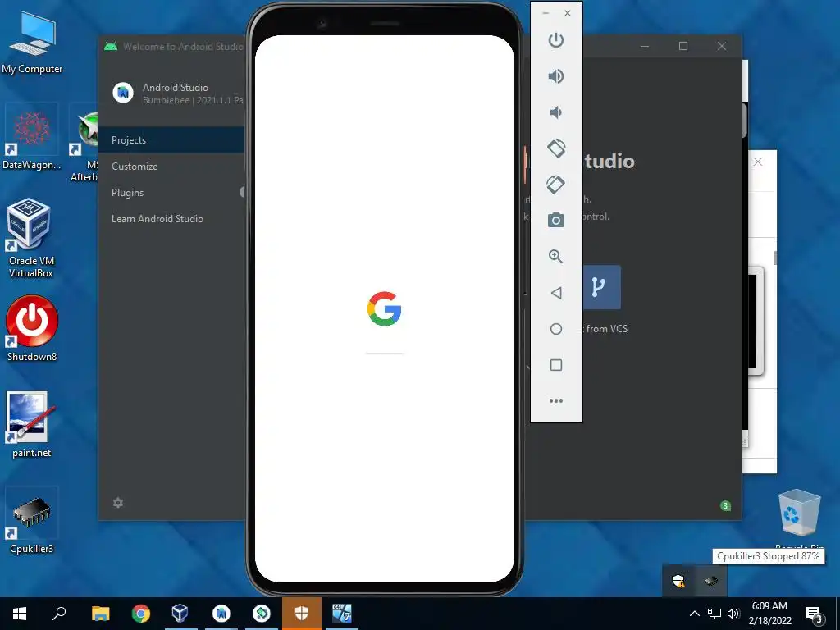The height and width of the screenshot is (630, 840).
Task: Open volume control tray icon
Action: click(x=733, y=614)
